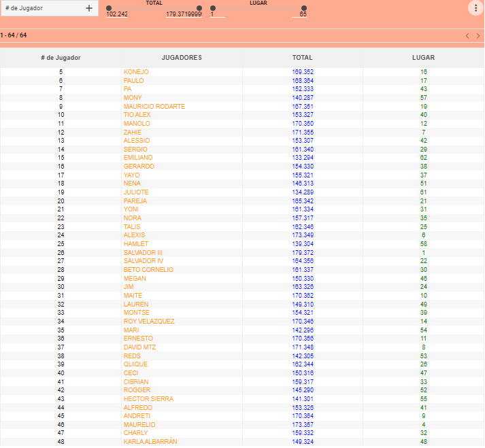Screen dimensions: 485x448
Task: Select player name NENA
Action: [x=132, y=184]
